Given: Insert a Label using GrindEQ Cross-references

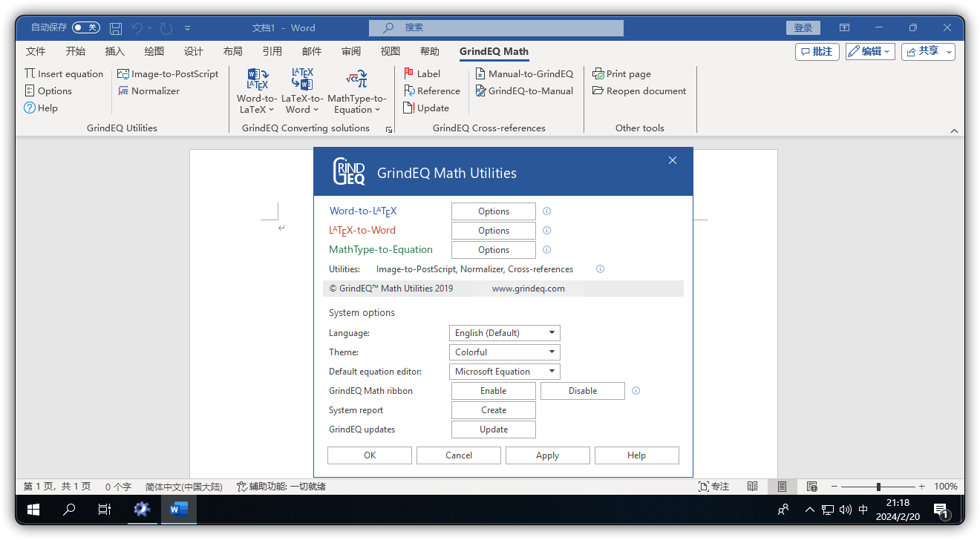Looking at the screenshot, I should (422, 73).
